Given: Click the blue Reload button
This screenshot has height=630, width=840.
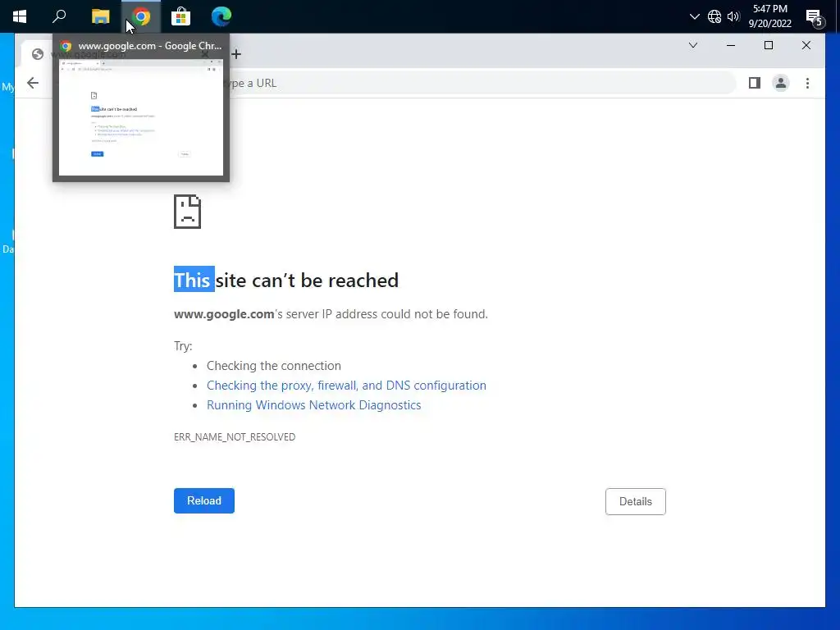Looking at the screenshot, I should (204, 500).
